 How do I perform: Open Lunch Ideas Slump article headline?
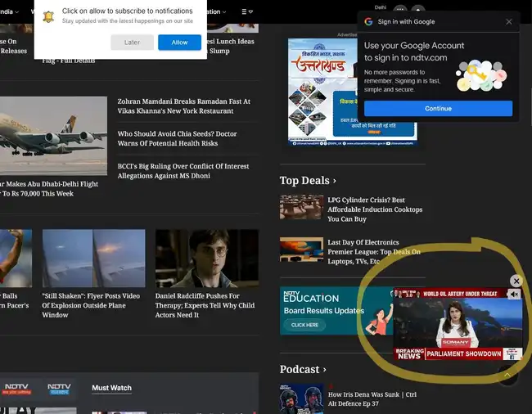tap(230, 46)
